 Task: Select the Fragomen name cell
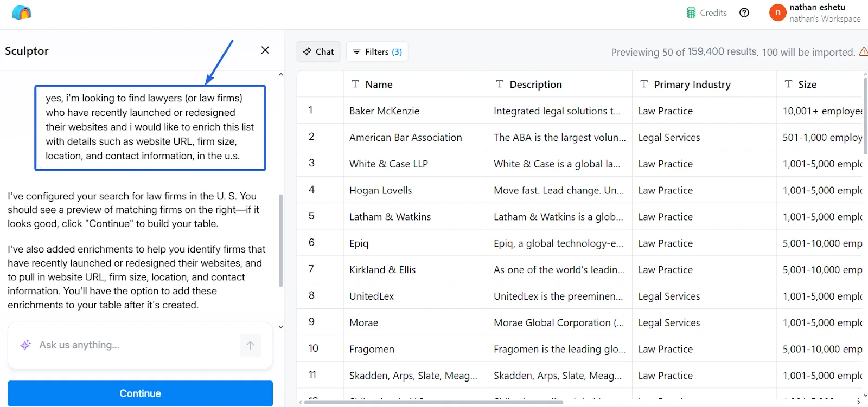416,349
